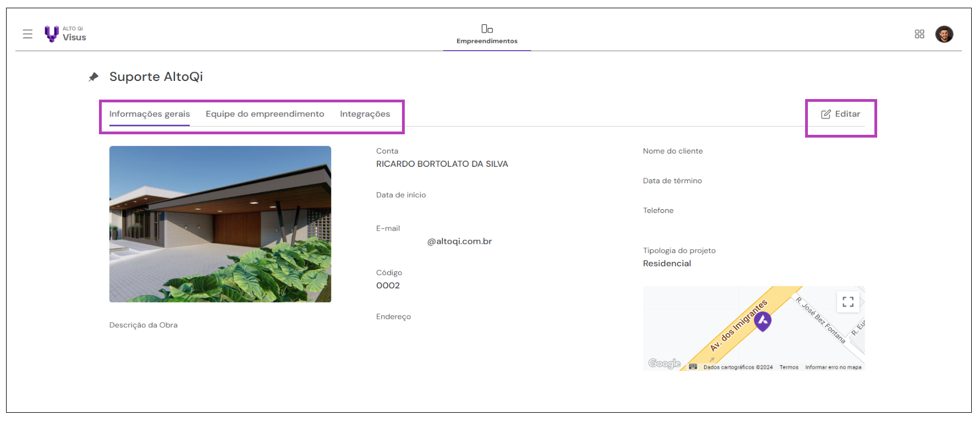Screen dimensions: 980x421
Task: Go to the Integrações tab
Action: tap(365, 114)
